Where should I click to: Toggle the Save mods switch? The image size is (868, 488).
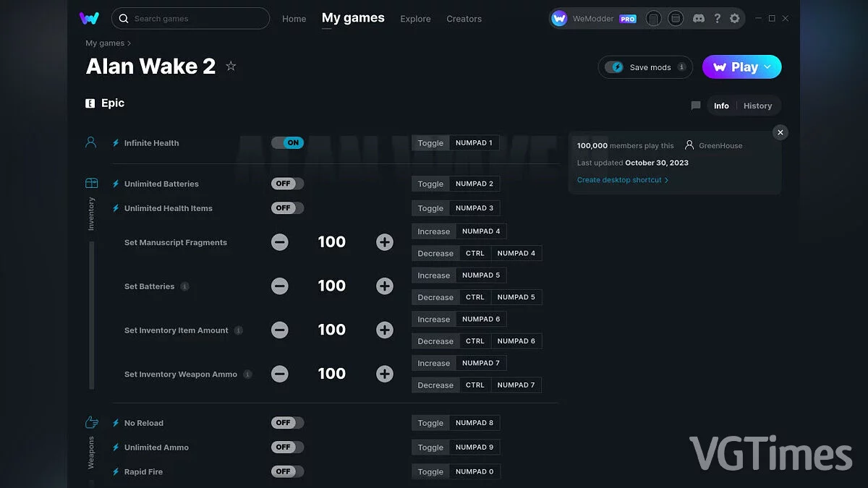(614, 67)
